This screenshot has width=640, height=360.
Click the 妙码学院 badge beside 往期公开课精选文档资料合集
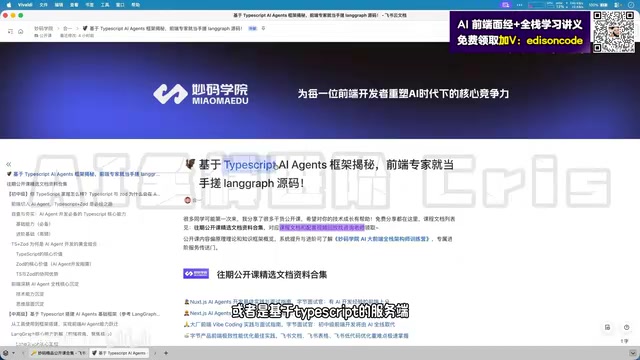(x=196, y=273)
